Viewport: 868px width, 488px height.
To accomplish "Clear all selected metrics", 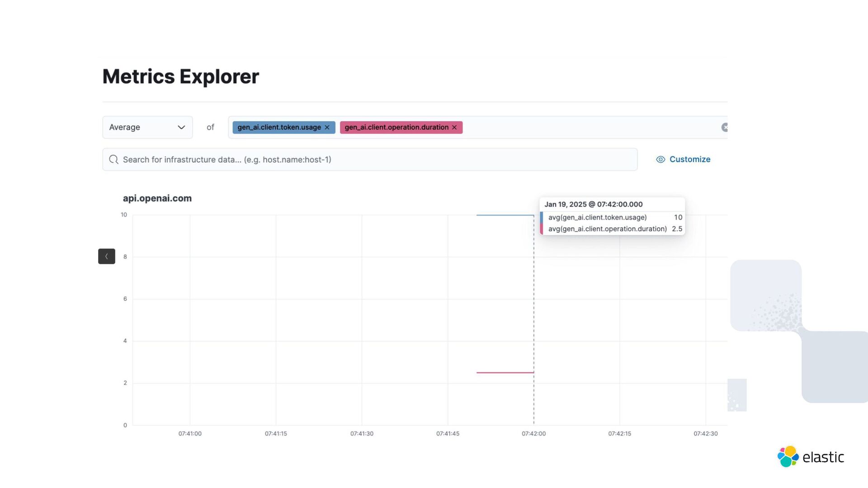I will click(724, 127).
